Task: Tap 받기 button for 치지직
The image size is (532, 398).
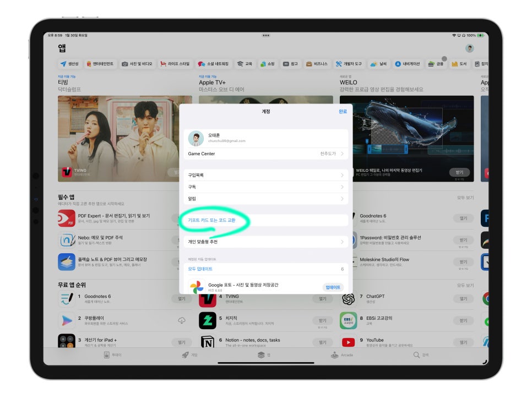Action: tap(323, 320)
